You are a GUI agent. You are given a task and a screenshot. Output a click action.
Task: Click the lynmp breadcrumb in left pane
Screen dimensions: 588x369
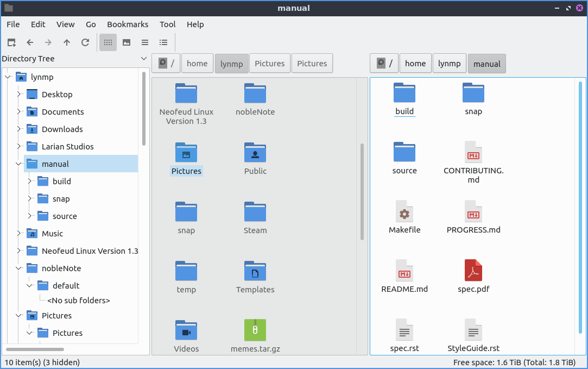pos(232,64)
